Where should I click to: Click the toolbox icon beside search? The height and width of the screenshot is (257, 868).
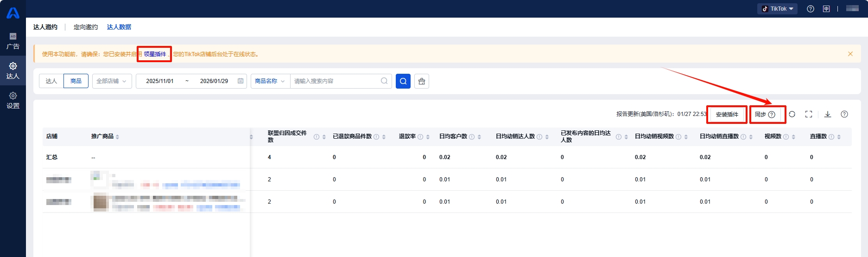coord(421,81)
